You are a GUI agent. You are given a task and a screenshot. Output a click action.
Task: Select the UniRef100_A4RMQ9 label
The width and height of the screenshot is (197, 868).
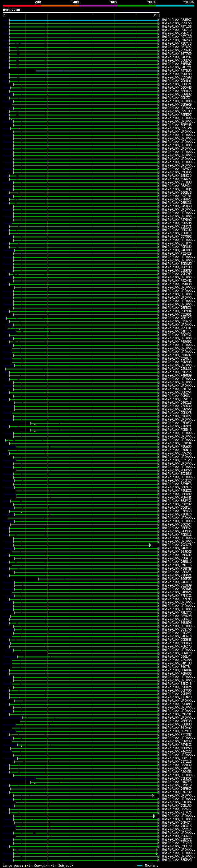pos(177,375)
